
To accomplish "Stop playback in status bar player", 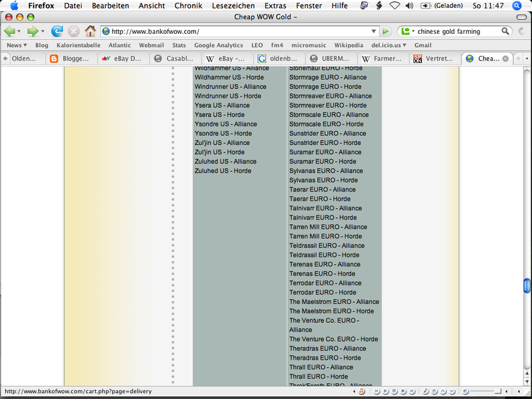I will [404, 392].
